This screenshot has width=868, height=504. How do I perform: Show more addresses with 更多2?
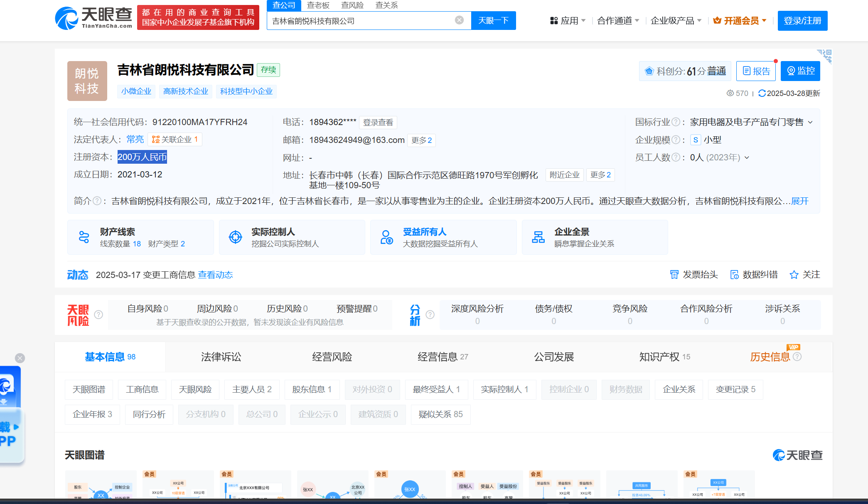coord(600,175)
